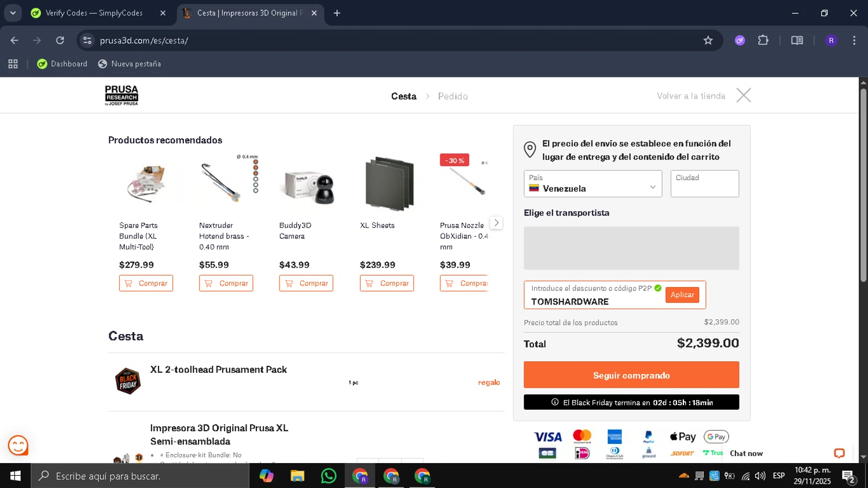
Task: Select the Cesta step label
Action: (403, 96)
